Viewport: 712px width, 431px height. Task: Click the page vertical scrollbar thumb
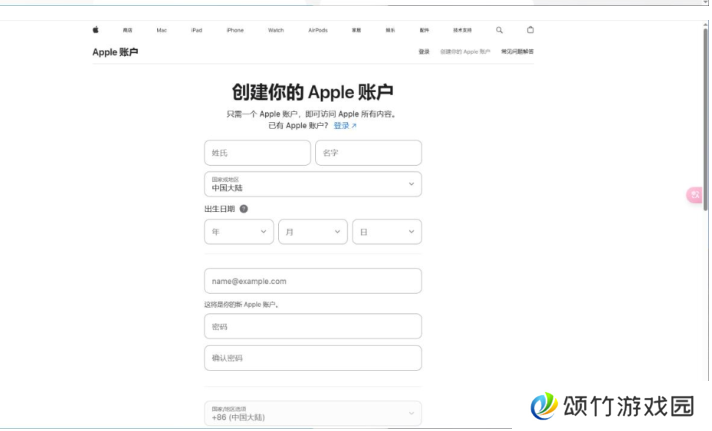click(x=706, y=118)
